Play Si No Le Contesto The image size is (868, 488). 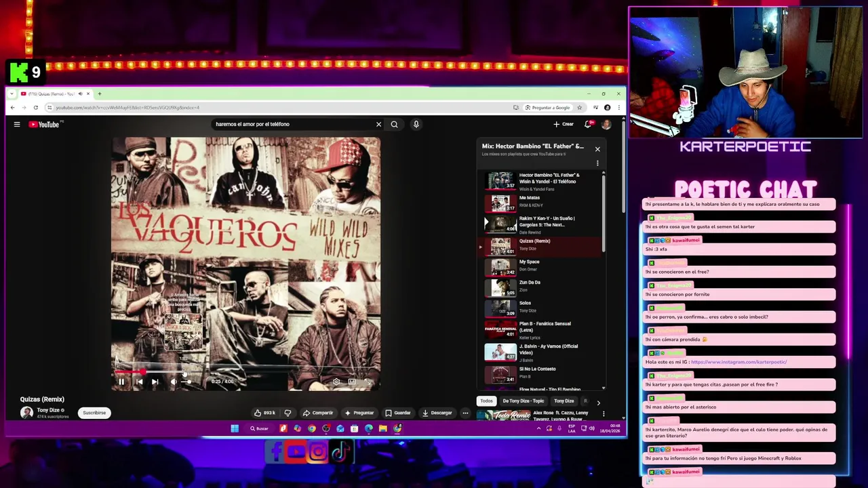click(x=542, y=373)
